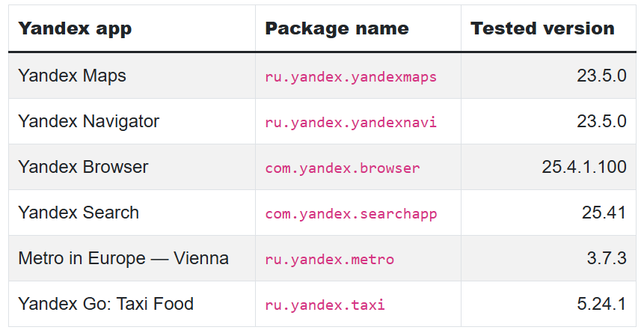The width and height of the screenshot is (644, 336).
Task: Select the Yandex Browser app name
Action: pyautogui.click(x=83, y=167)
